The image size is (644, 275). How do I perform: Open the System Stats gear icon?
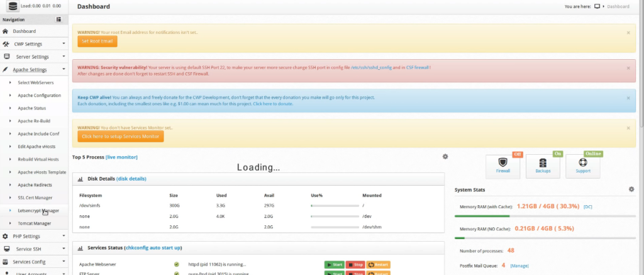(631, 189)
